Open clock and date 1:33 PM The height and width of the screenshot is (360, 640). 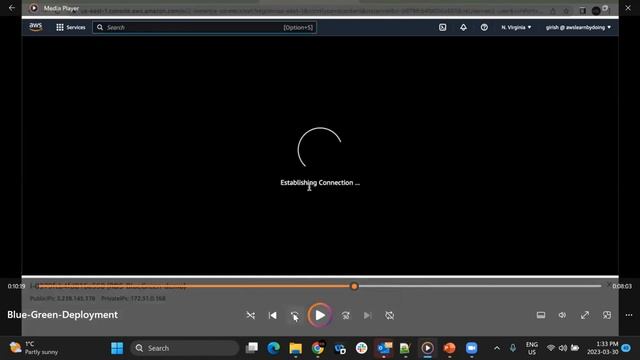[x=602, y=348]
